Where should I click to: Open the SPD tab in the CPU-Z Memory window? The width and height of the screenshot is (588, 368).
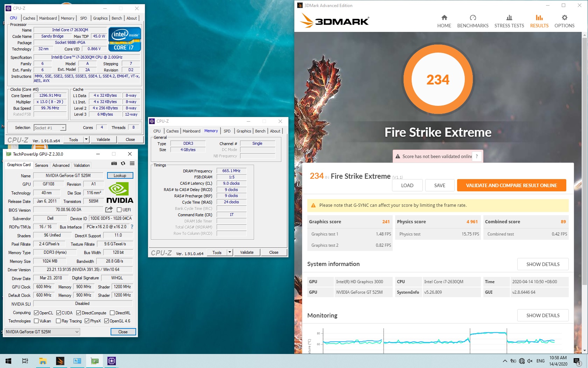click(x=227, y=131)
